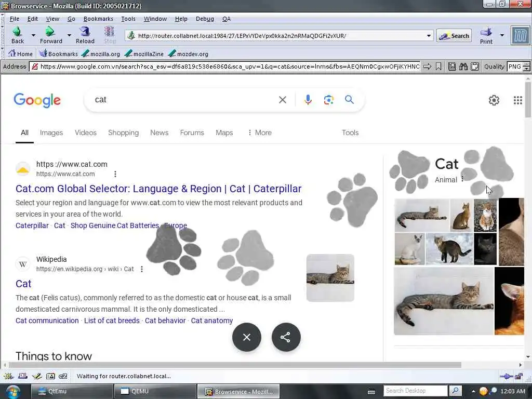Clear the Google search box with X

pos(282,100)
